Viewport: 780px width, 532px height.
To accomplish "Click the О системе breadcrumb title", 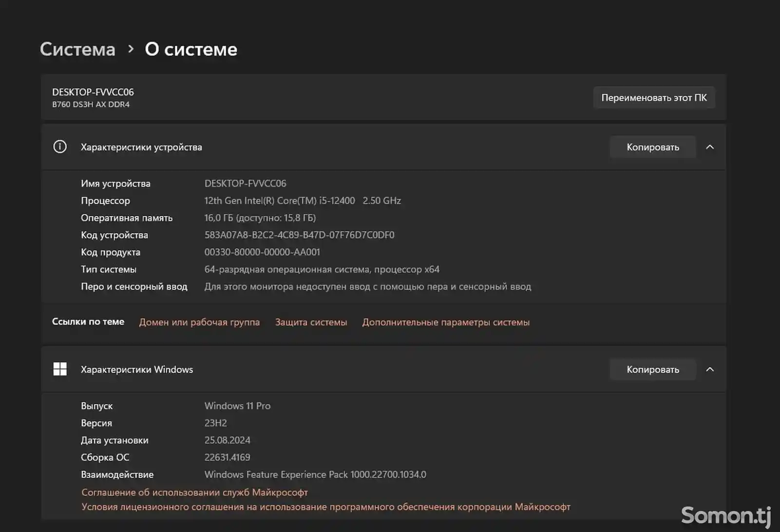I will pos(191,49).
